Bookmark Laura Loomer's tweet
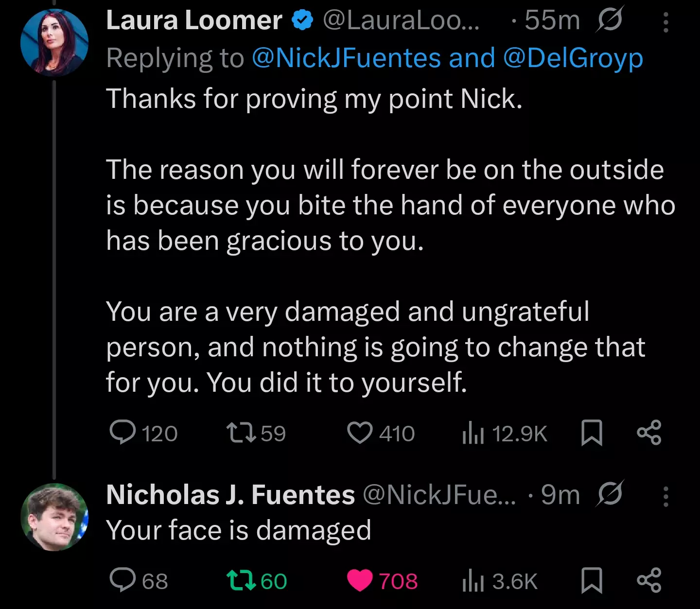Screen dimensions: 700x609 click(592, 433)
